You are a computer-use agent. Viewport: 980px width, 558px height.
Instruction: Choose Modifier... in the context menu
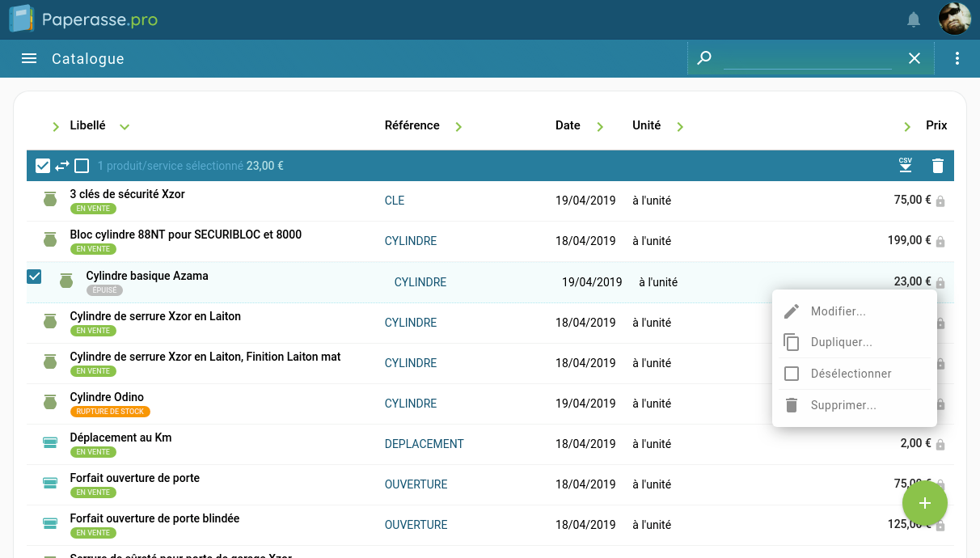[x=838, y=311]
